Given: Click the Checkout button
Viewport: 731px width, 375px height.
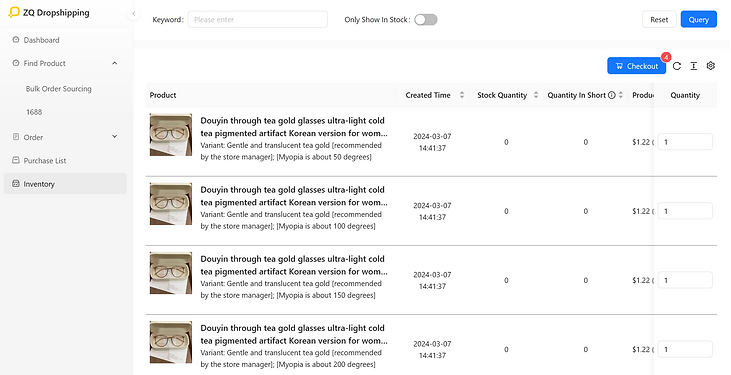Looking at the screenshot, I should [x=636, y=66].
